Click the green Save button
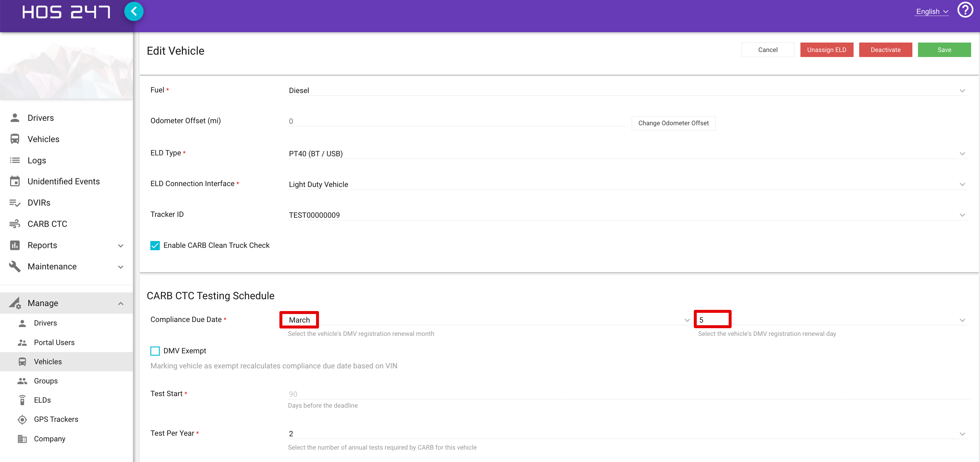The height and width of the screenshot is (462, 980). point(944,50)
